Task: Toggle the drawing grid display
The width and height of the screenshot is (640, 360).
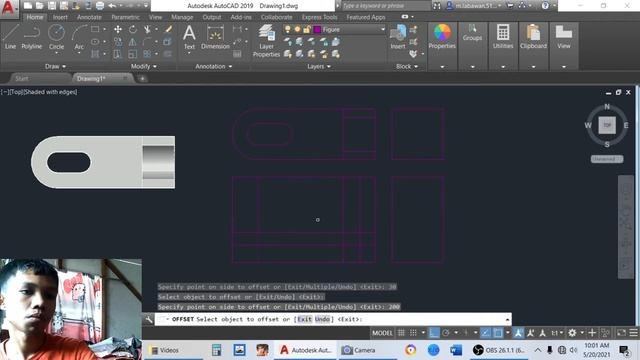Action: 401,333
